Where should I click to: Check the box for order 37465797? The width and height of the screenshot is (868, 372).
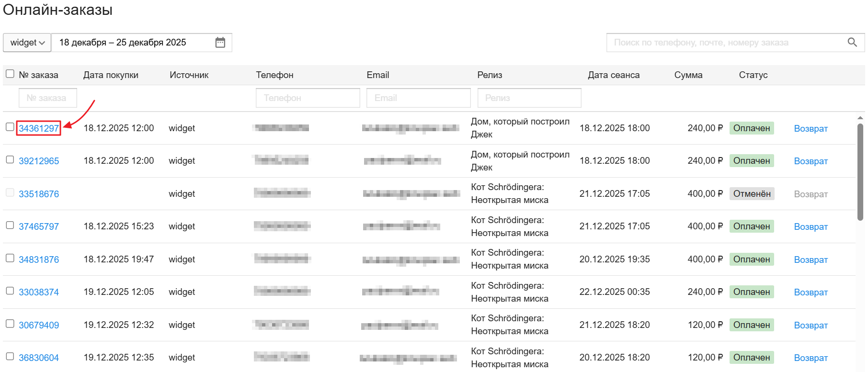(x=10, y=225)
